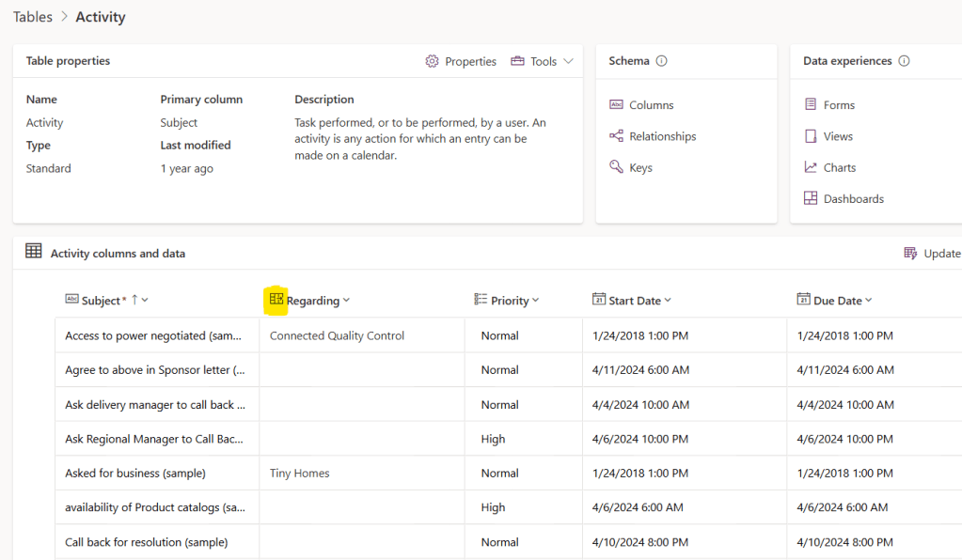This screenshot has height=560, width=962.
Task: Click the highlighted Regarding column type icon
Action: 276,299
